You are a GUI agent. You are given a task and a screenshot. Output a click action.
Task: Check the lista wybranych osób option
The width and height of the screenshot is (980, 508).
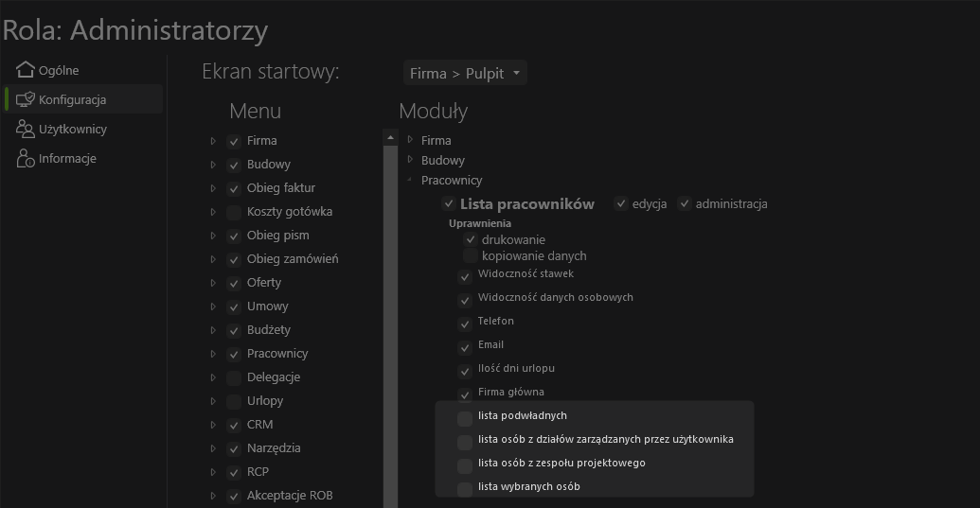(464, 490)
